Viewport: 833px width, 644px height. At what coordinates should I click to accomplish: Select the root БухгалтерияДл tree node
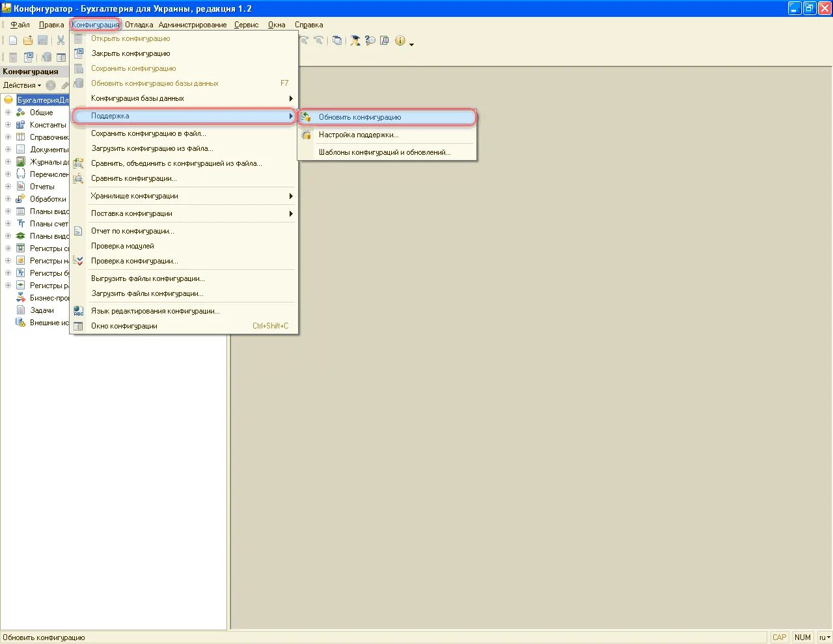point(43,100)
